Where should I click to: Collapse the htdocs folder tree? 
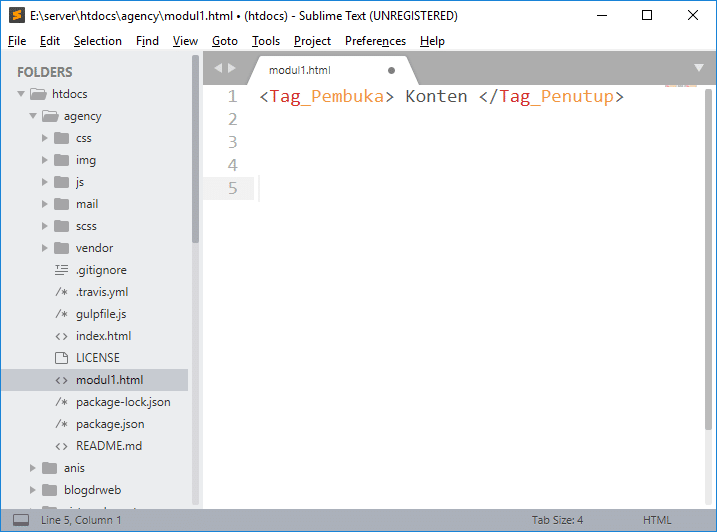click(x=21, y=94)
